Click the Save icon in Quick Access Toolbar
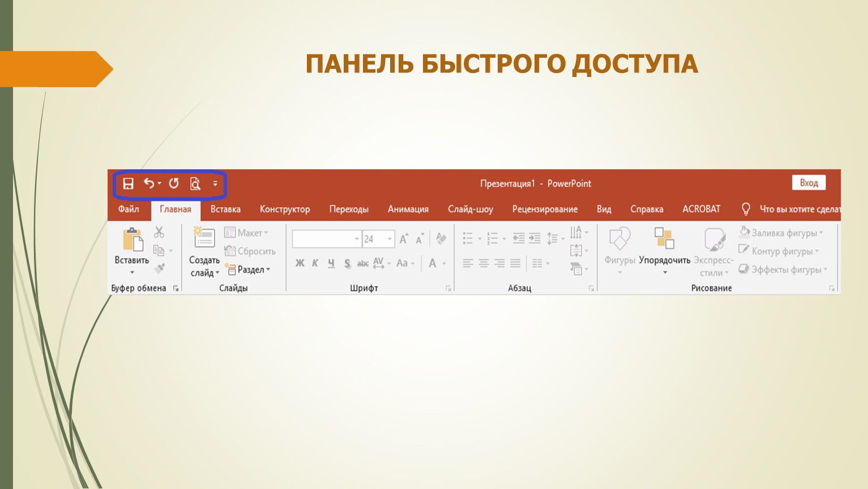This screenshot has width=868, height=489. pyautogui.click(x=129, y=183)
